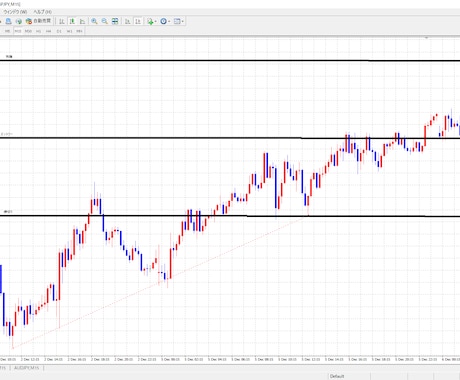Click the chart shift triangle marker at chart top

(x=426, y=38)
